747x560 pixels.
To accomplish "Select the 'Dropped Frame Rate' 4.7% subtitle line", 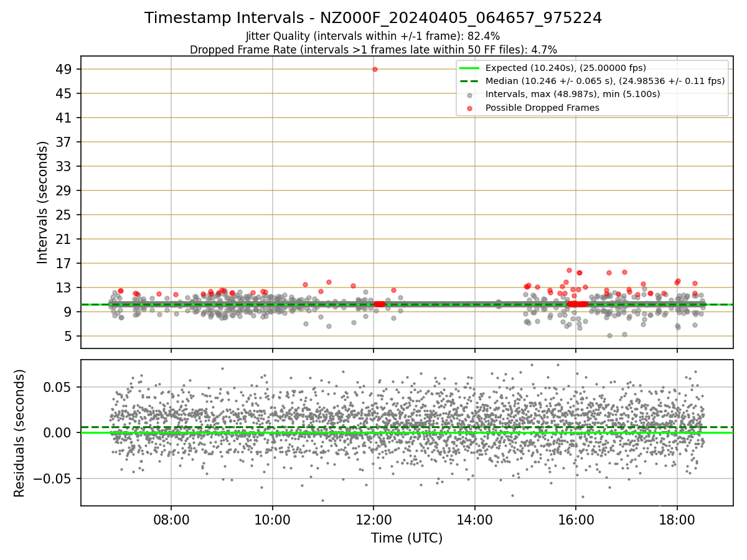I will pyautogui.click(x=373, y=49).
